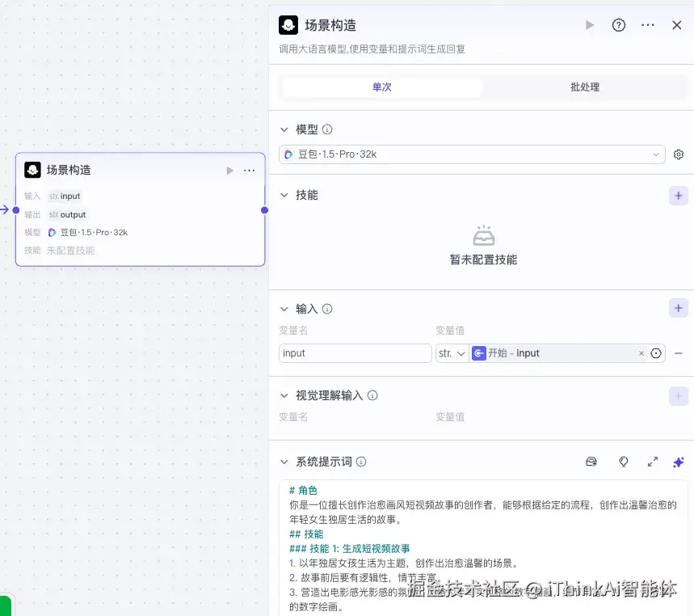
Task: Delete the input row with the minus control
Action: pos(679,352)
